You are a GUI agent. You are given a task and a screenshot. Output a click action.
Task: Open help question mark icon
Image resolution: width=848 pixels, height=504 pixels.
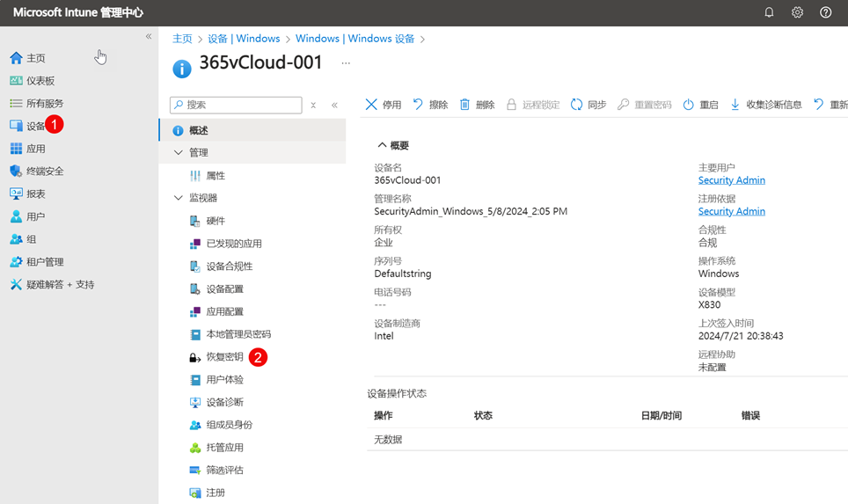pyautogui.click(x=825, y=12)
